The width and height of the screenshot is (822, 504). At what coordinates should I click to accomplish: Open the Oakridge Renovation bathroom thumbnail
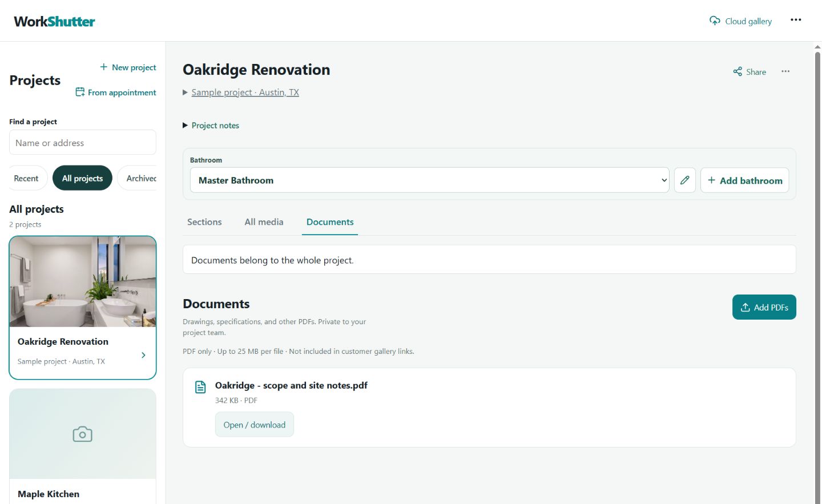[83, 281]
